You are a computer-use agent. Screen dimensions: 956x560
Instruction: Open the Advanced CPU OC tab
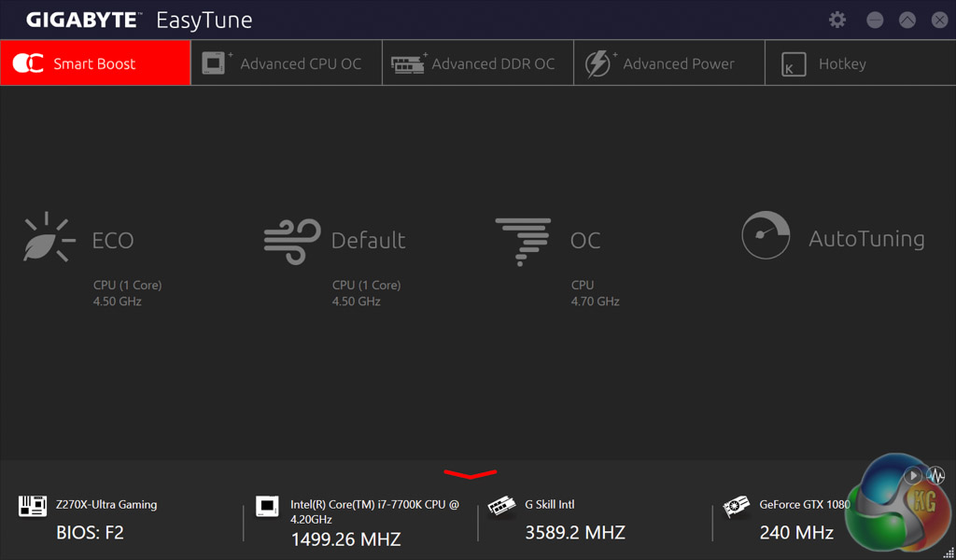tap(287, 63)
